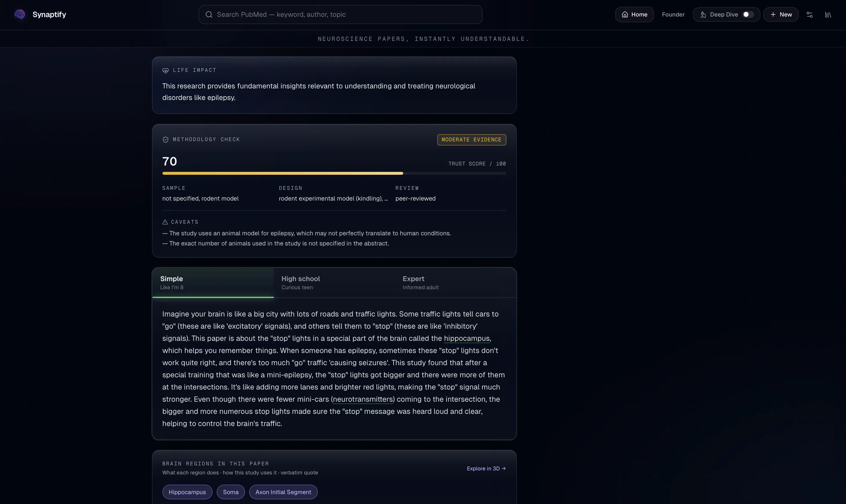Select the Simple explanation tab
This screenshot has height=504, width=846.
pos(213,283)
